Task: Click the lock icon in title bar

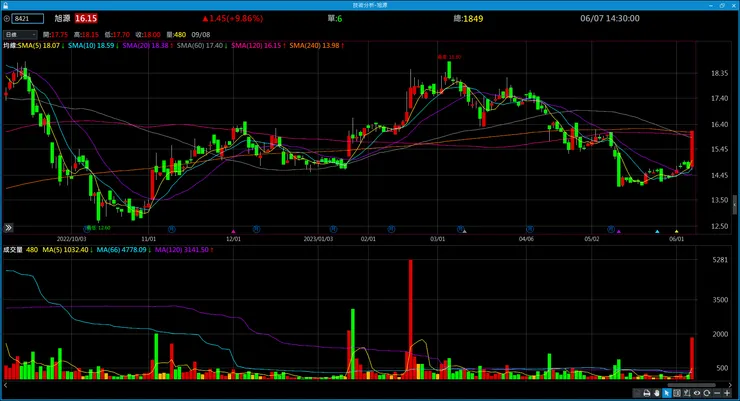Action: coord(6,5)
